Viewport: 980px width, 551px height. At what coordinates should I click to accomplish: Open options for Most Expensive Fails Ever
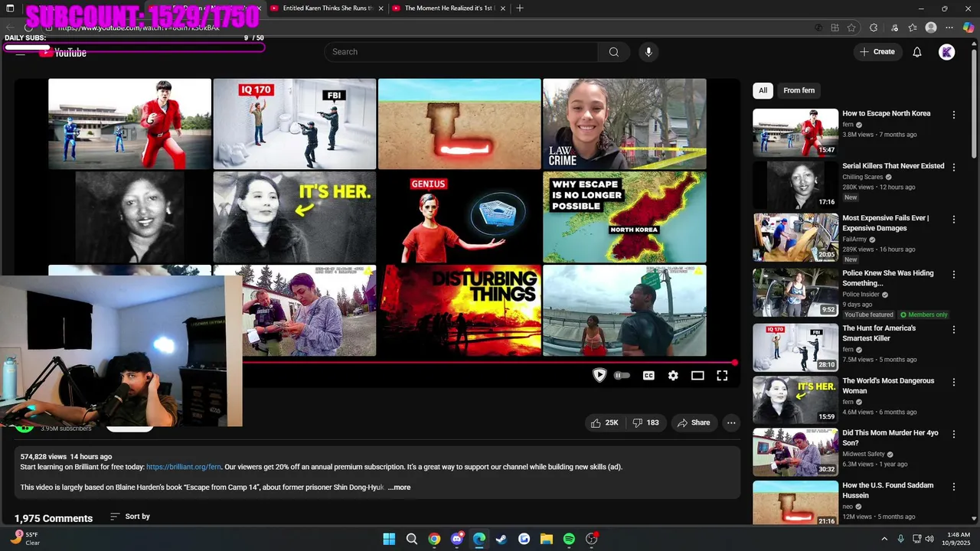[953, 220]
